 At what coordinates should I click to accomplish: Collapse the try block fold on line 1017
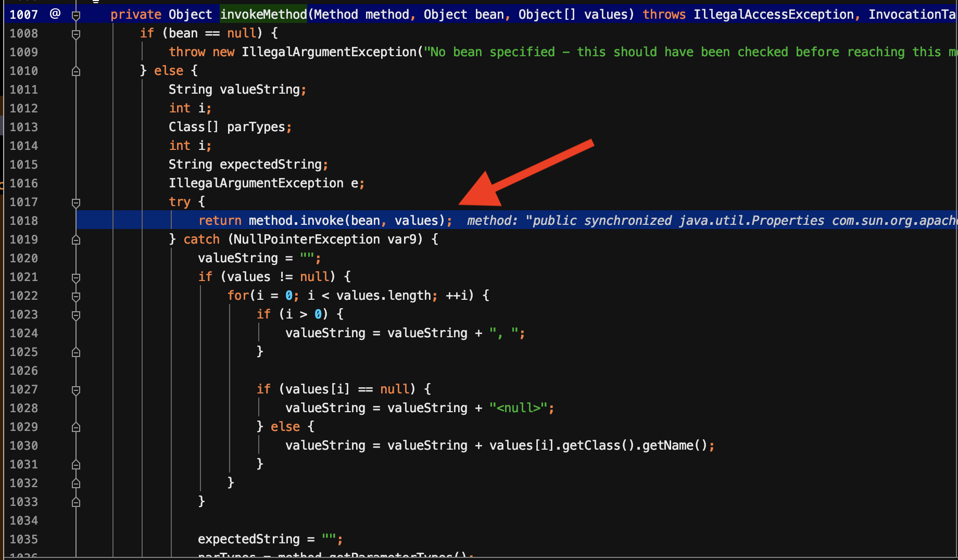76,202
